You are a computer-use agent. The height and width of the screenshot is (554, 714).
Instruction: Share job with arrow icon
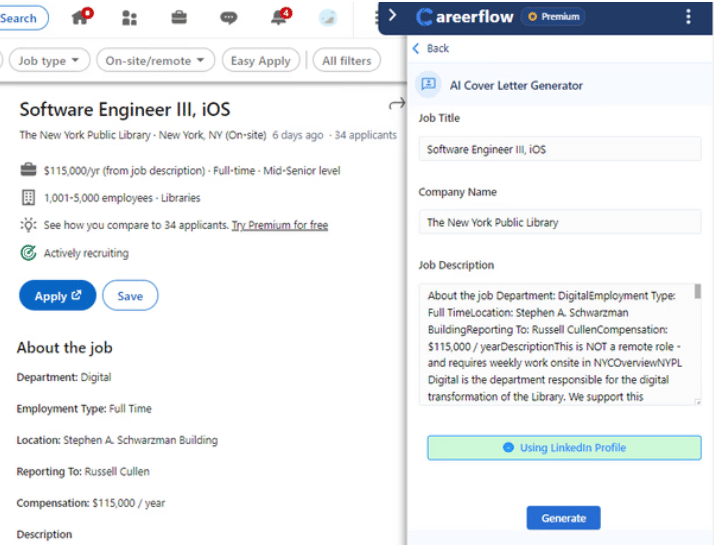click(x=397, y=104)
